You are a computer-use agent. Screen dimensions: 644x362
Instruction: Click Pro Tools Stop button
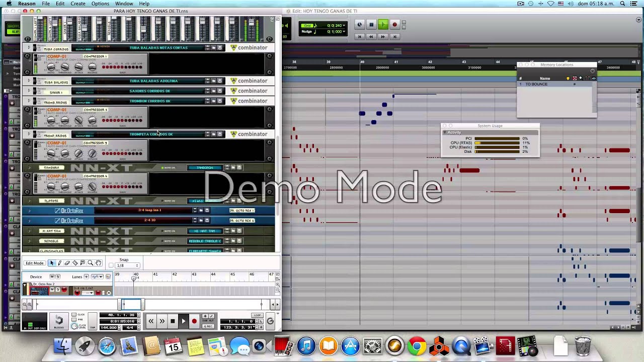[x=371, y=24]
